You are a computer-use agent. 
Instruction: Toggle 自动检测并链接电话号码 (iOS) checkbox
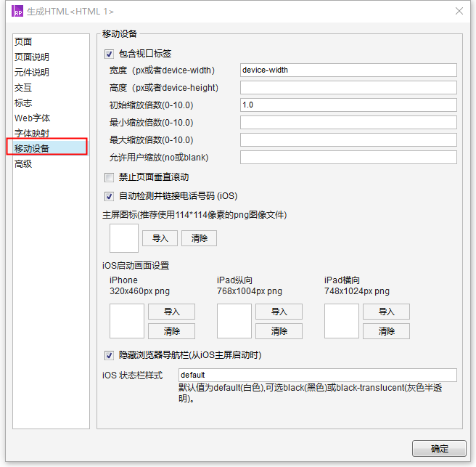(110, 196)
